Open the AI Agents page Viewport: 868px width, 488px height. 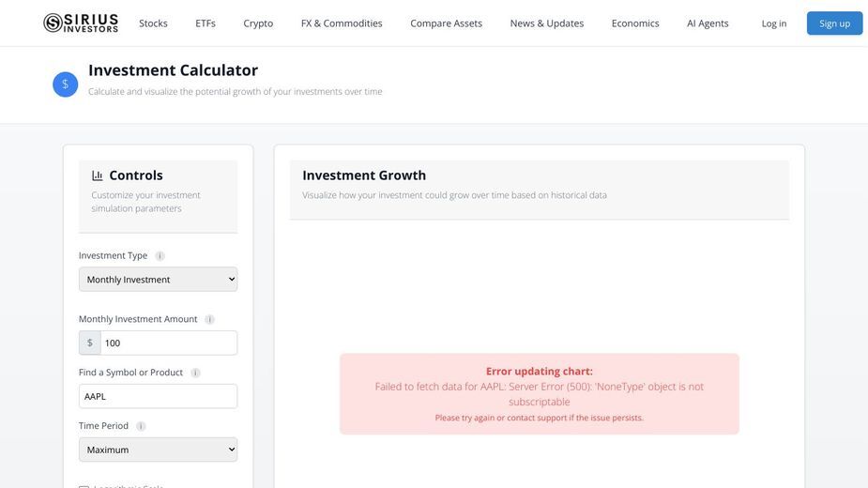pyautogui.click(x=708, y=23)
